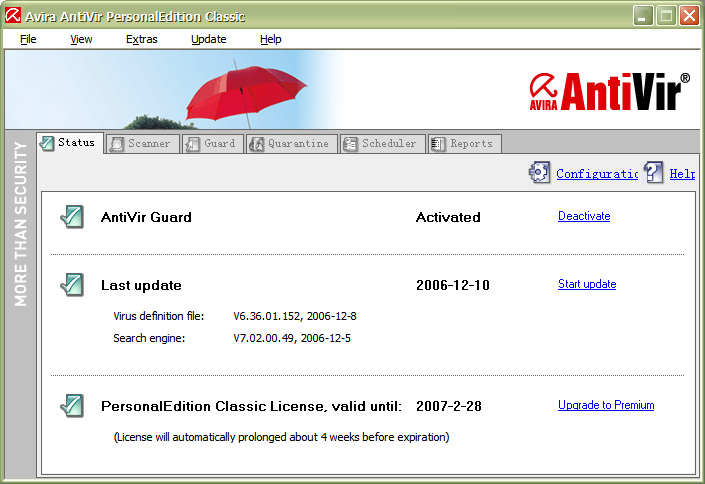Switch to the Quarantine tab
The height and width of the screenshot is (484, 705).
point(292,143)
